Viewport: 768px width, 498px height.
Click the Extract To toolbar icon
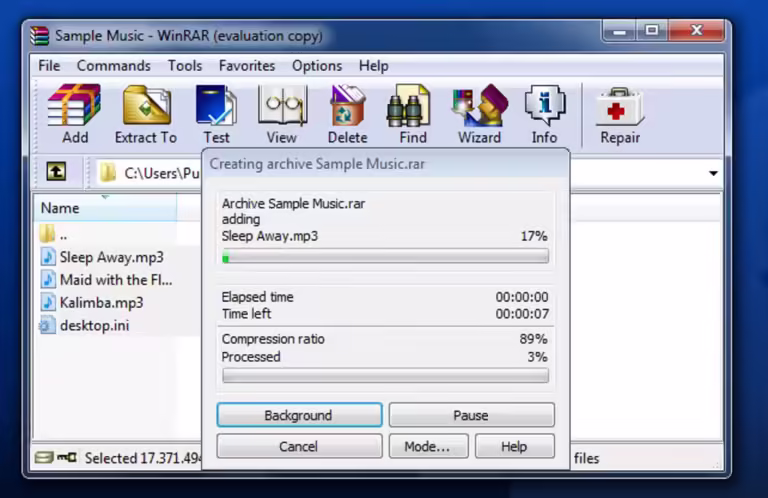tap(146, 105)
